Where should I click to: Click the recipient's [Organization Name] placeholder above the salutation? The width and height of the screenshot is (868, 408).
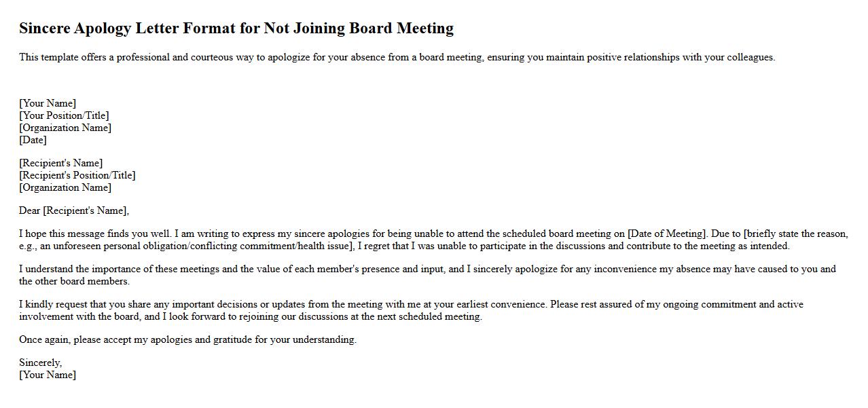(x=65, y=187)
